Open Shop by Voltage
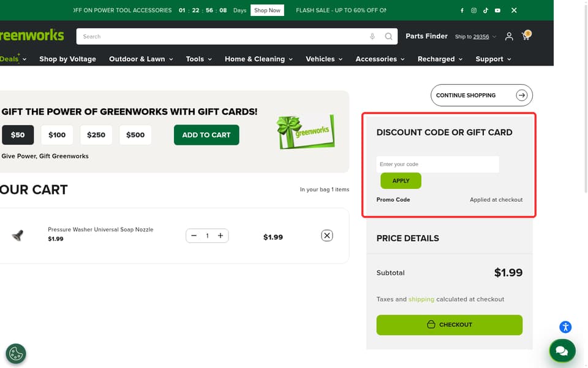The width and height of the screenshot is (588, 368). pyautogui.click(x=67, y=59)
